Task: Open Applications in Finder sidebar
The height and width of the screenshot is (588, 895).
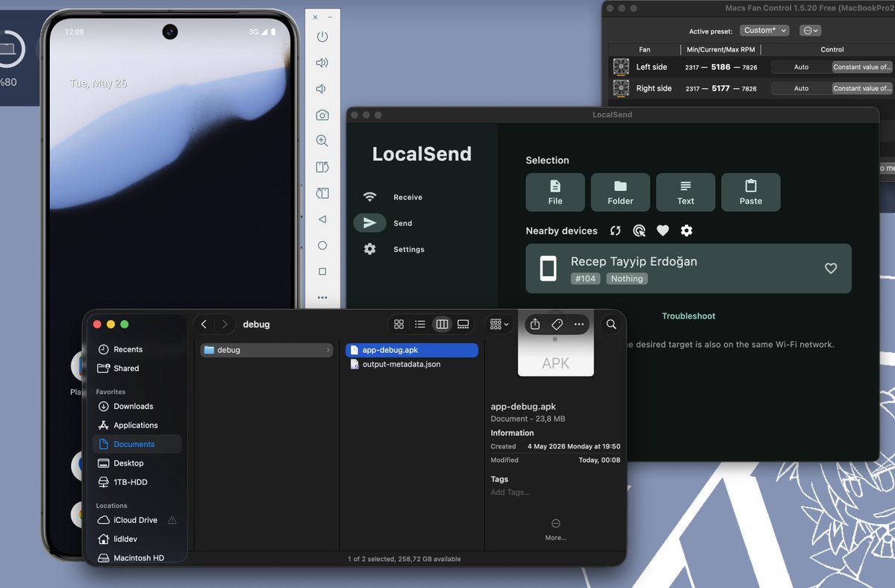Action: [x=137, y=425]
